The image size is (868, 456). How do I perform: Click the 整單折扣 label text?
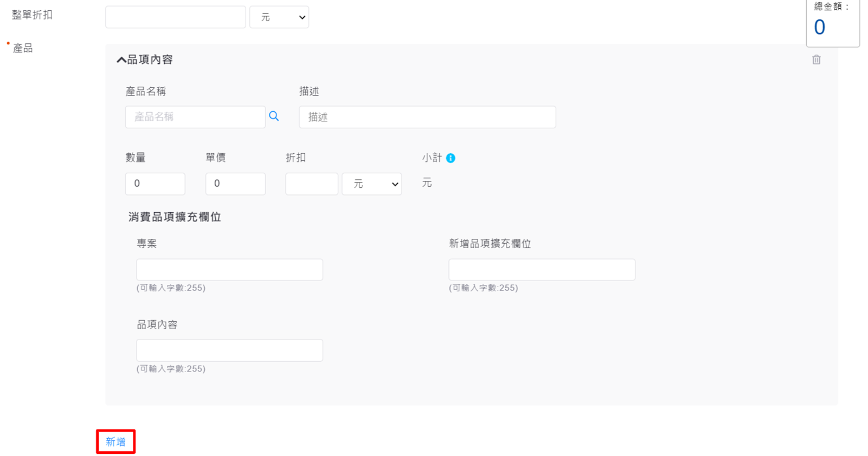click(33, 15)
